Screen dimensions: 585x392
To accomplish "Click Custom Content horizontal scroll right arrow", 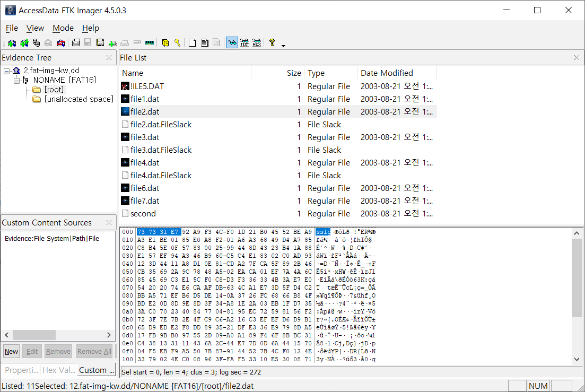I will [x=109, y=335].
